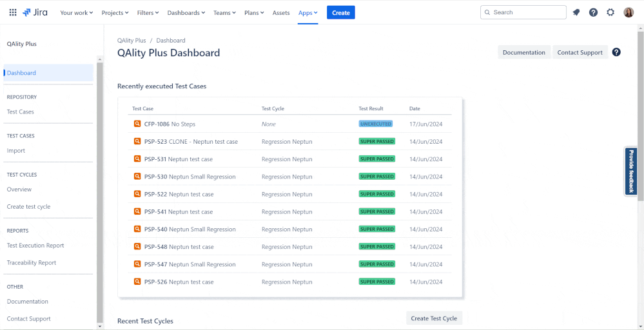Viewport: 644px width, 330px height.
Task: Click the Test Cycle column header
Action: (273, 108)
